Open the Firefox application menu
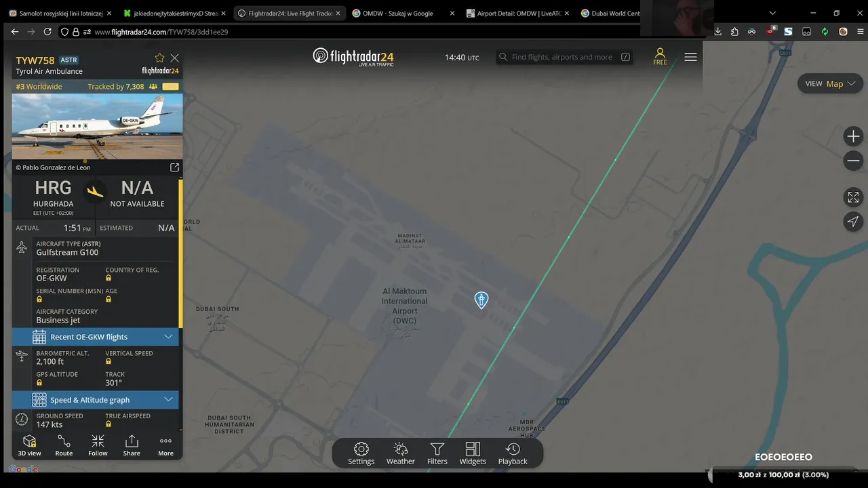 click(x=861, y=32)
